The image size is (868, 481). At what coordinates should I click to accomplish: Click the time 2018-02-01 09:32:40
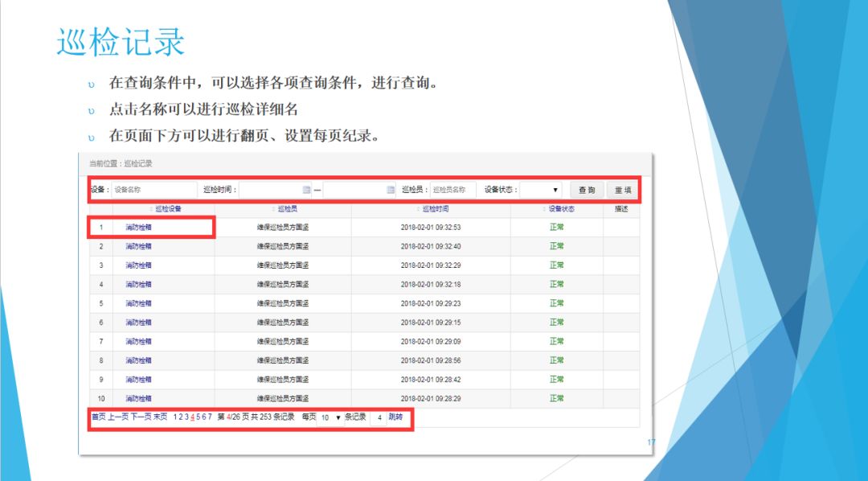pos(431,247)
